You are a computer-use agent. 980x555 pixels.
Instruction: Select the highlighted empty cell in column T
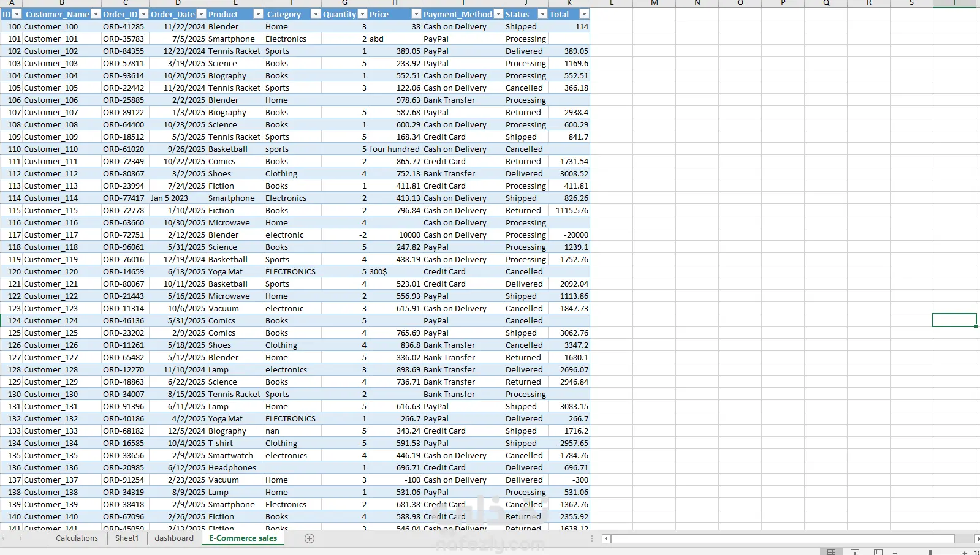coord(954,320)
